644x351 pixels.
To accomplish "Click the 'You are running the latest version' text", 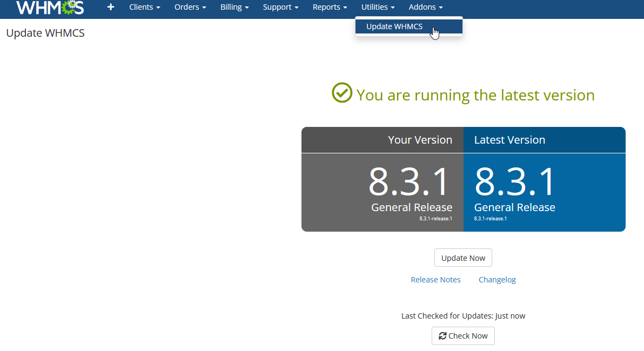I will coord(475,95).
